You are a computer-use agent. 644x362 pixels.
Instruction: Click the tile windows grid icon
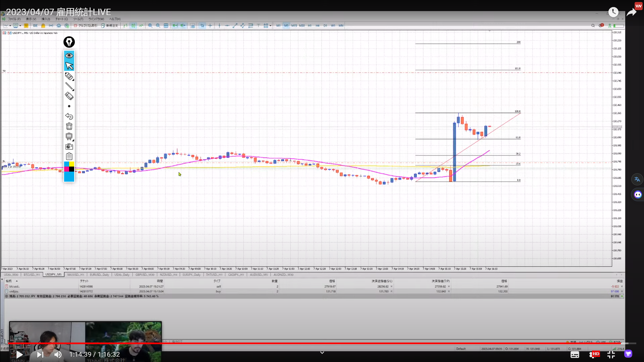(x=166, y=26)
